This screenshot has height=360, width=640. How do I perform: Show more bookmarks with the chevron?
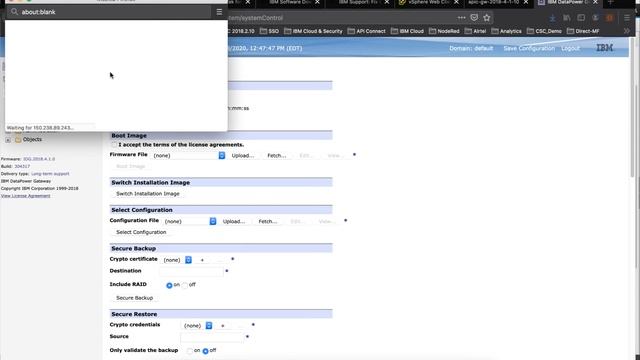click(x=627, y=31)
